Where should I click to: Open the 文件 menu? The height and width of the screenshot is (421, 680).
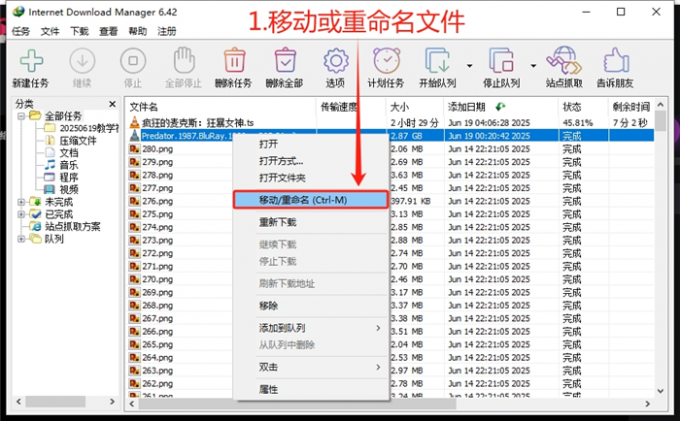pos(50,31)
